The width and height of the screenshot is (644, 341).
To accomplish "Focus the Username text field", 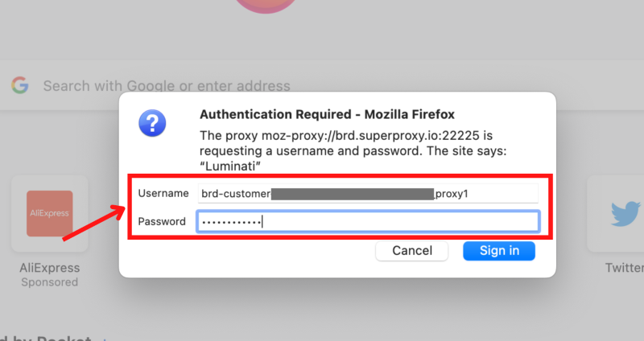I will [x=367, y=193].
